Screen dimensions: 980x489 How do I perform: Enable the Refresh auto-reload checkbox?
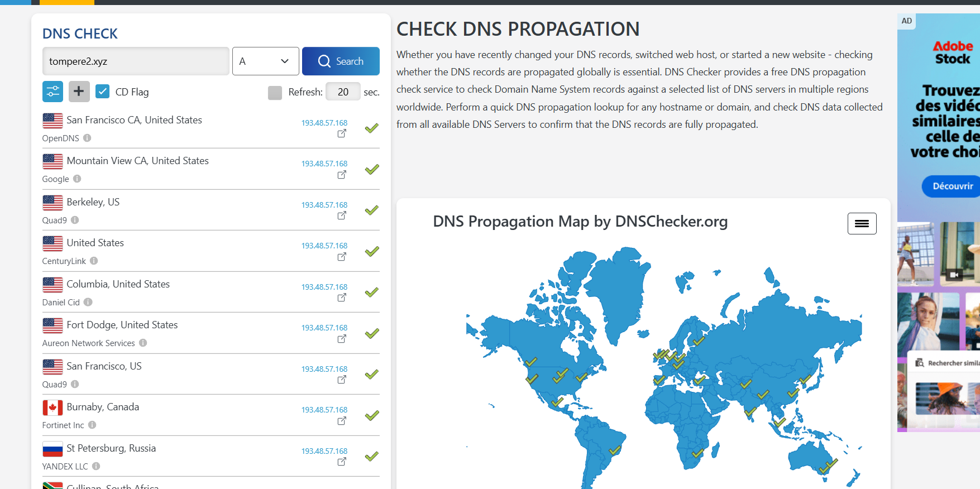(x=275, y=93)
